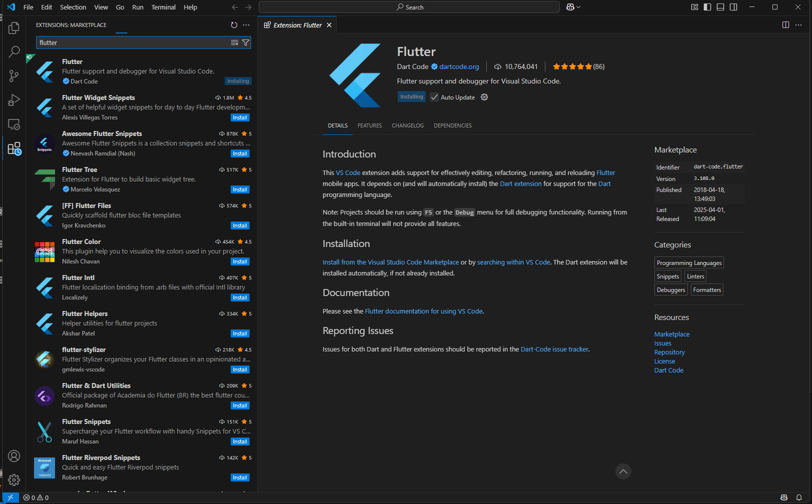
Task: Open the remote window indicator in status bar
Action: (x=11, y=497)
